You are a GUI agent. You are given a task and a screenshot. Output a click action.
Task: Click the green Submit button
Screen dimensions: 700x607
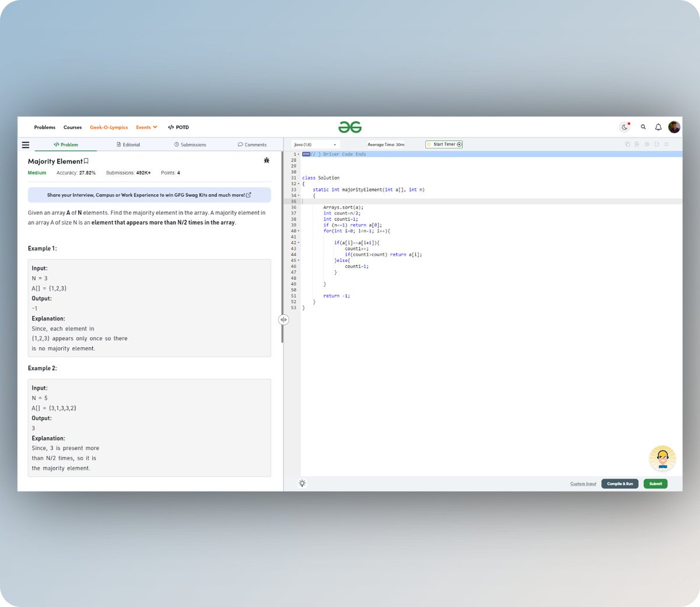point(656,484)
